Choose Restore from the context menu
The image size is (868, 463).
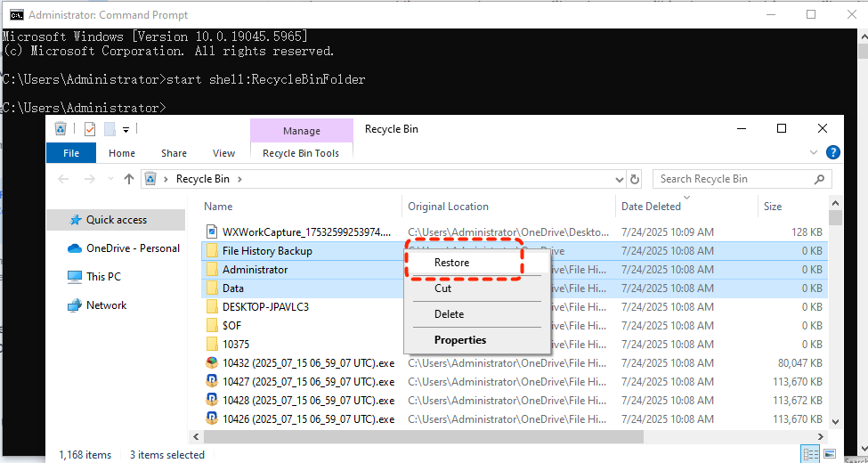point(451,263)
